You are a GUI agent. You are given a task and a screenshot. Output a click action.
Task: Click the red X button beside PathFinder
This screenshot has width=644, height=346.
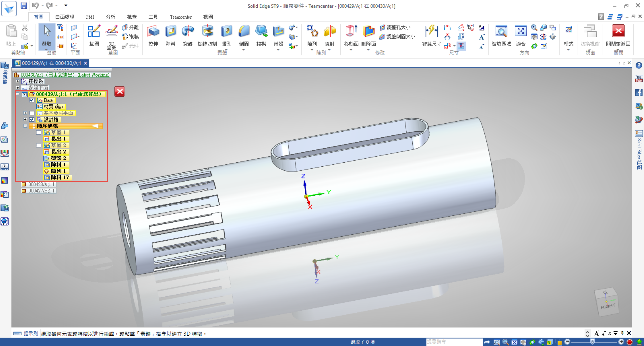pos(120,92)
